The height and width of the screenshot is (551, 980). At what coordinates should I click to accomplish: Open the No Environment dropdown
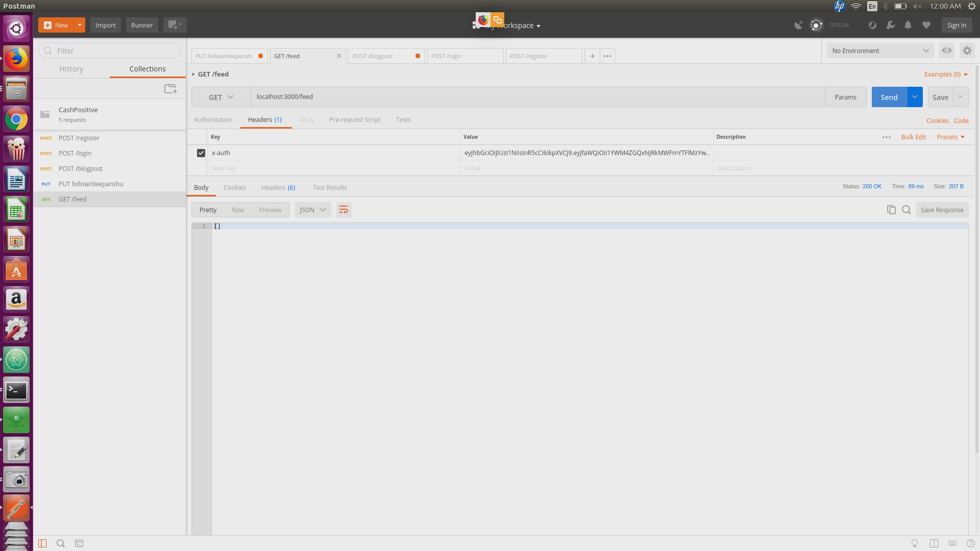880,51
